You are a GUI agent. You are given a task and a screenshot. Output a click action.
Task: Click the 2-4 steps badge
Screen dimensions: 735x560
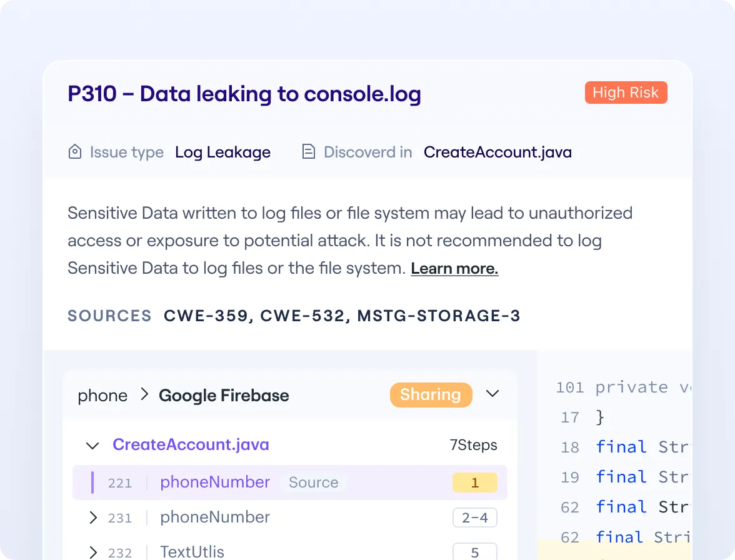[475, 517]
